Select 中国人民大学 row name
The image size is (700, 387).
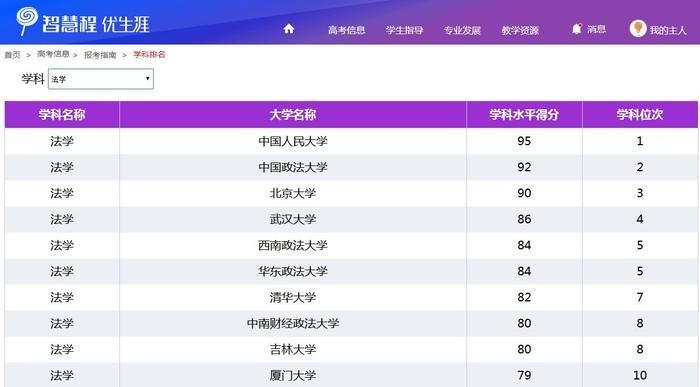[x=293, y=141]
